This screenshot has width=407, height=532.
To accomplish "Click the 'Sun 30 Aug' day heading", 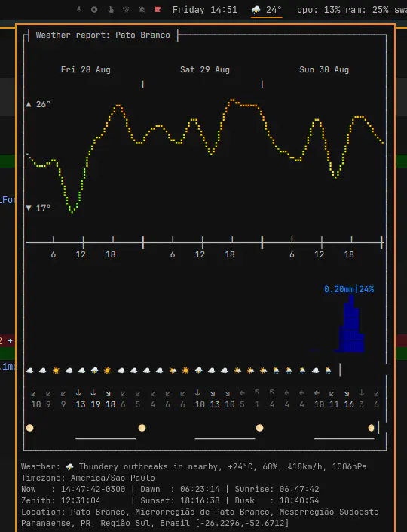I will (x=324, y=69).
